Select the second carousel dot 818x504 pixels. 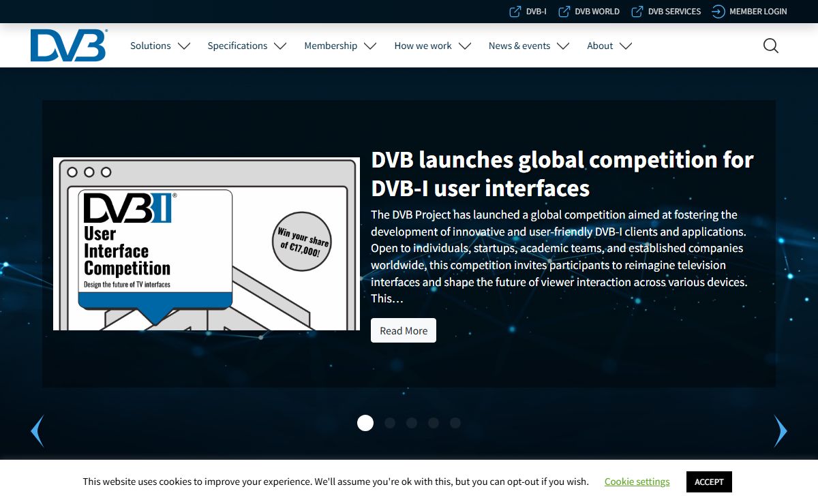click(390, 423)
